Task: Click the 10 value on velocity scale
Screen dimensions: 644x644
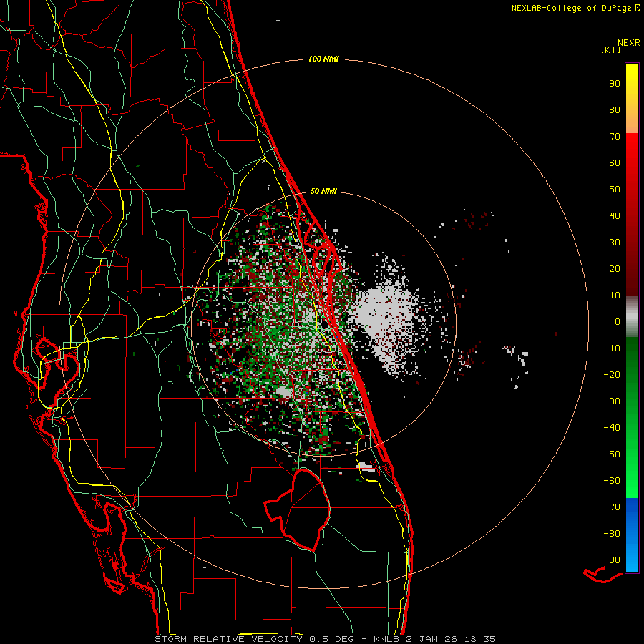Action: click(615, 296)
